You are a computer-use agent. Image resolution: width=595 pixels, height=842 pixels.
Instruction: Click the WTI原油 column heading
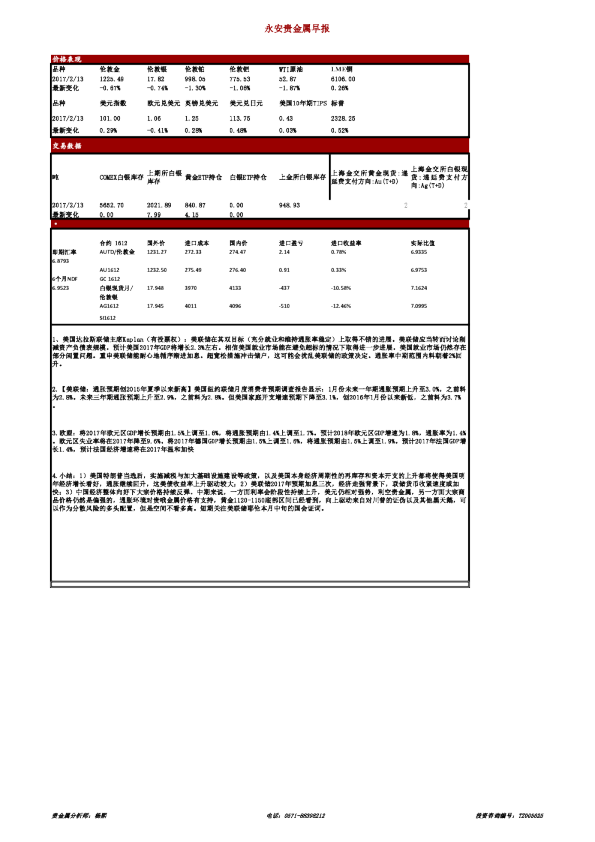coord(291,69)
